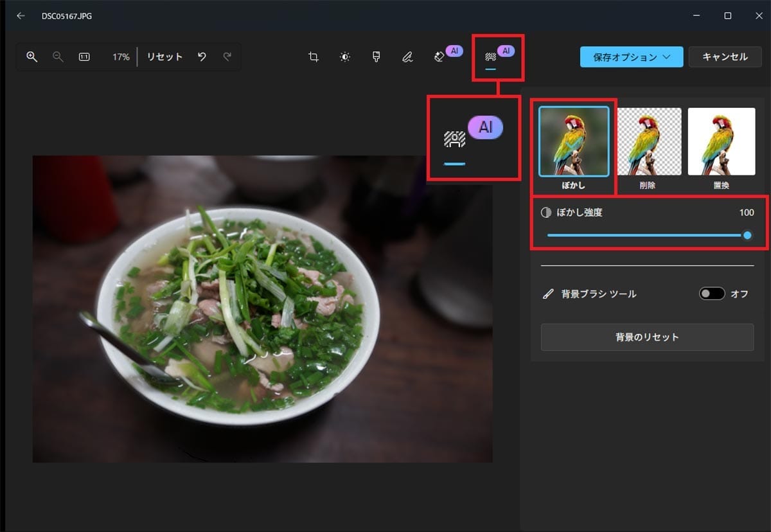Go back with the top-left arrow
The height and width of the screenshot is (532, 771).
click(21, 15)
